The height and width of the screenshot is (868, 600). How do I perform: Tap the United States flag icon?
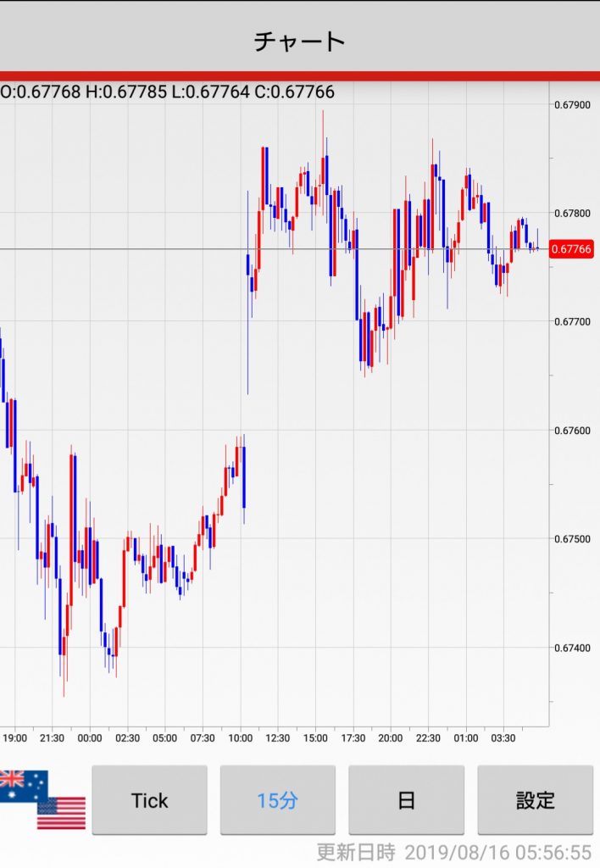click(62, 812)
